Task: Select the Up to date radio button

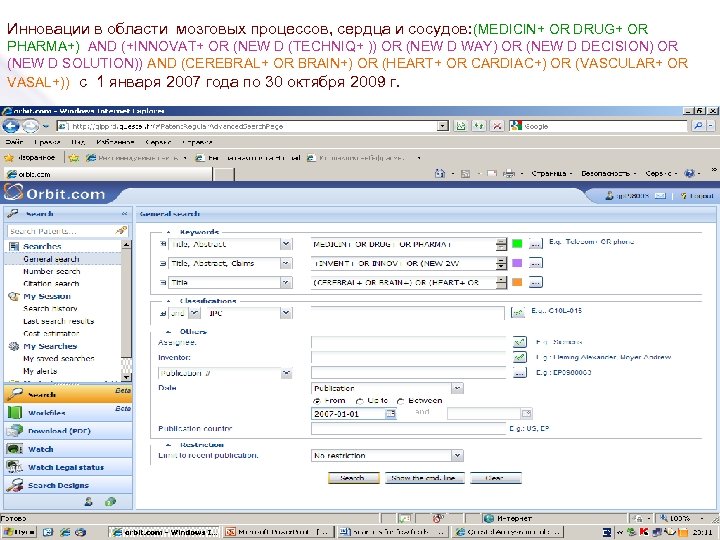Action: [360, 401]
